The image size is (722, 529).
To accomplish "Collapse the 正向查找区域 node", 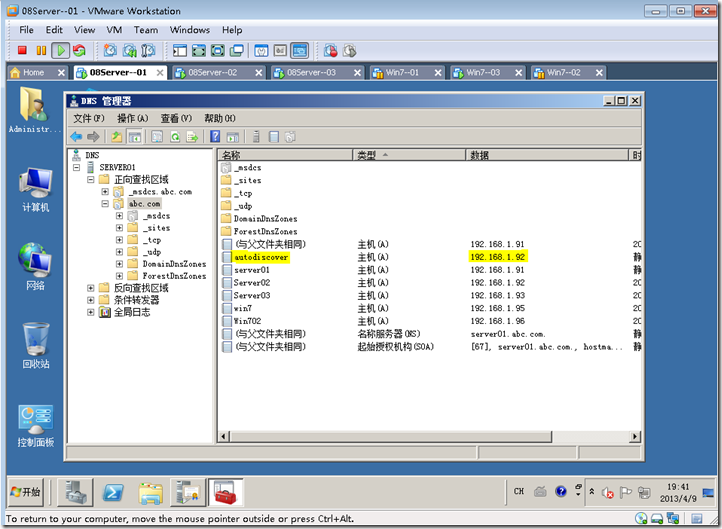I will coord(91,180).
